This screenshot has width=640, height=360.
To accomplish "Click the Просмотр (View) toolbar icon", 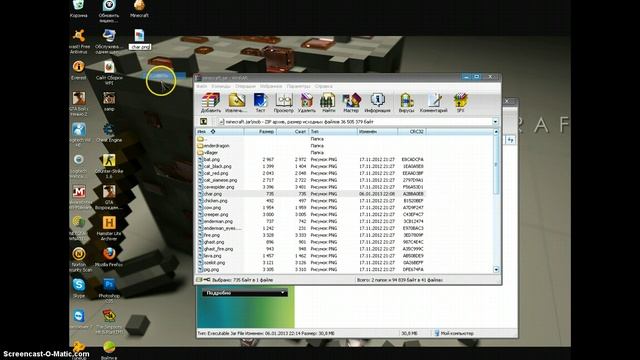I will pyautogui.click(x=284, y=102).
